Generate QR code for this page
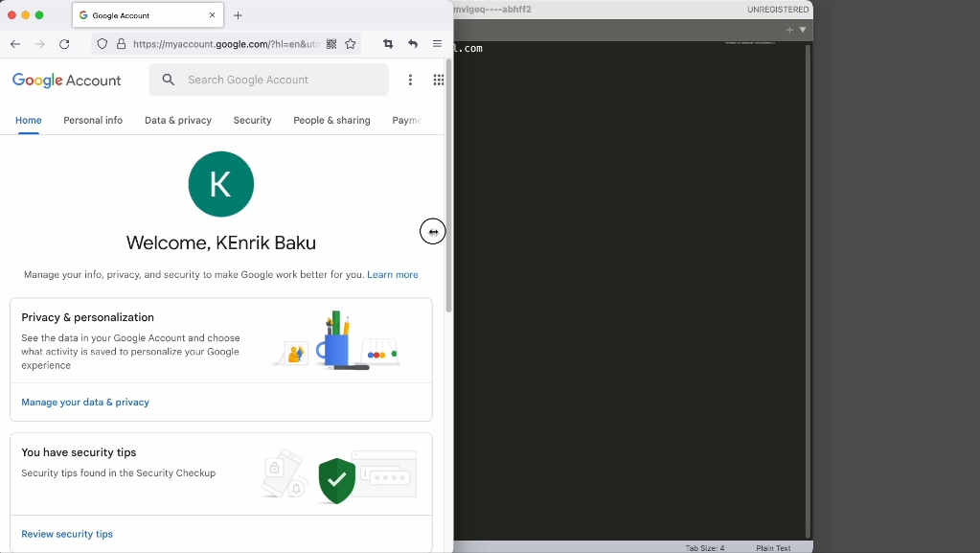Screen dimensions: 980x553 [331, 44]
